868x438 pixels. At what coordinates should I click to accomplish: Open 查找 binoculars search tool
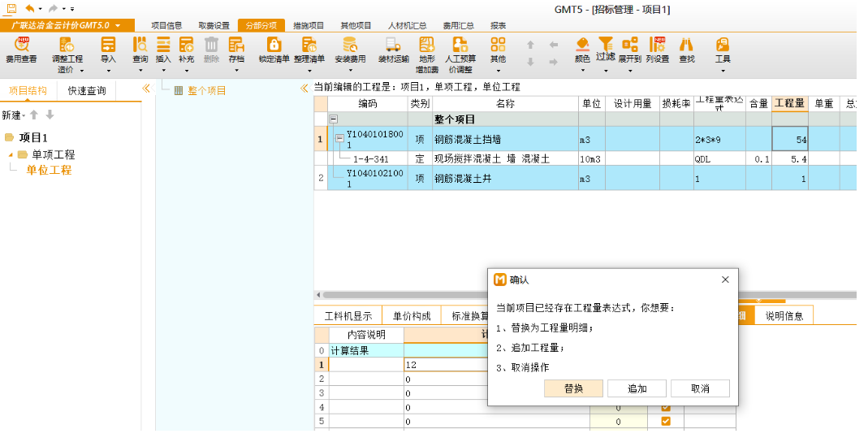point(686,46)
